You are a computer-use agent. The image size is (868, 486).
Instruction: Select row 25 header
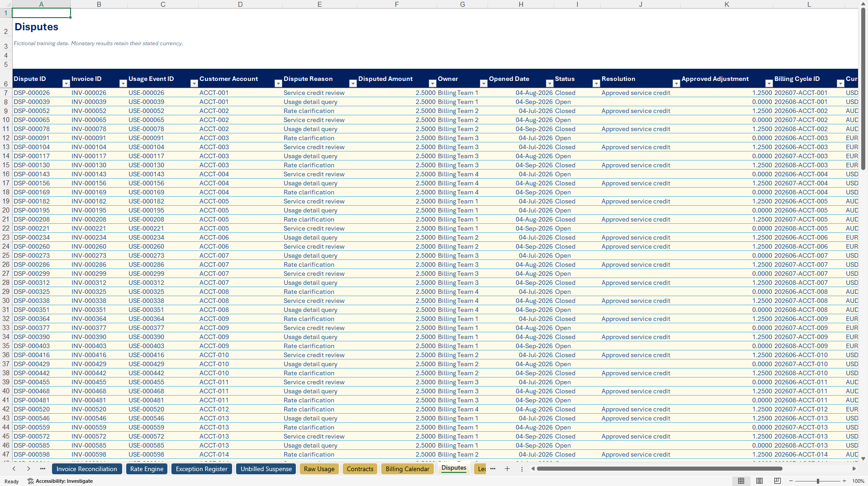pos(6,255)
